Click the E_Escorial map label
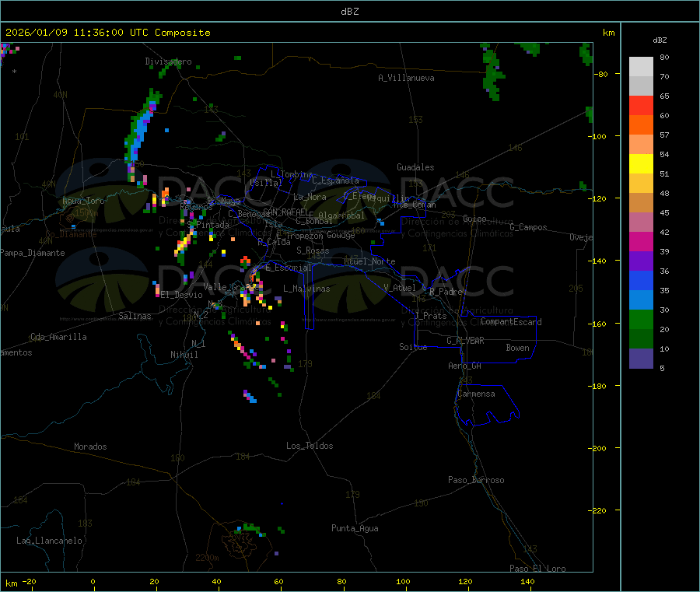The image size is (700, 592). (289, 268)
